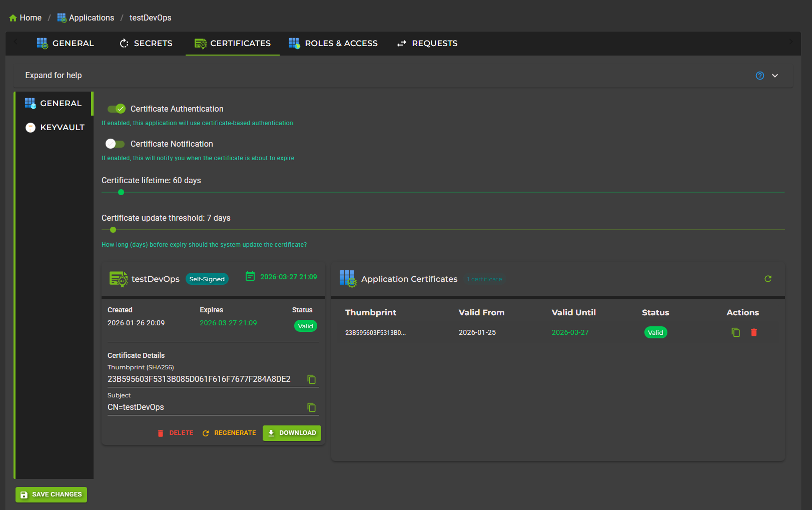812x510 pixels.
Task: Copy thumbprint in Application Certificates row
Action: click(x=735, y=332)
